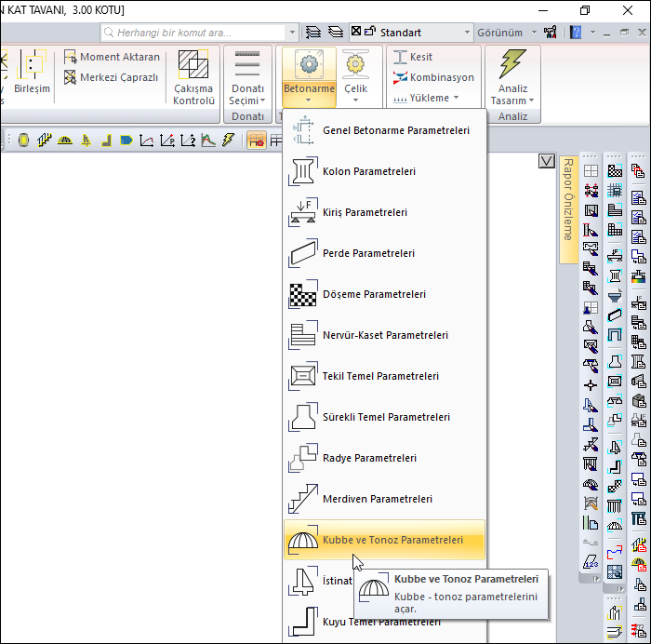Image resolution: width=651 pixels, height=644 pixels.
Task: Expand the Standart combo box
Action: coord(467,33)
